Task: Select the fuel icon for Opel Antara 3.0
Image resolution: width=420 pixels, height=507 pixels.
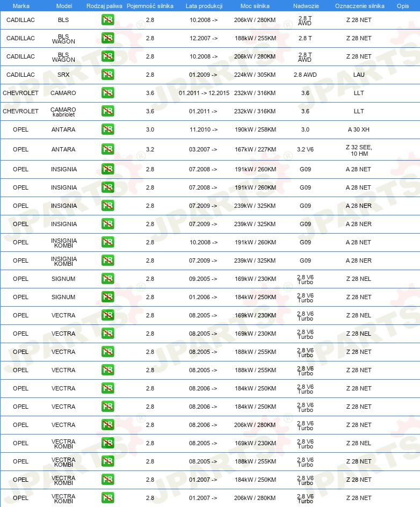Action: [x=107, y=129]
